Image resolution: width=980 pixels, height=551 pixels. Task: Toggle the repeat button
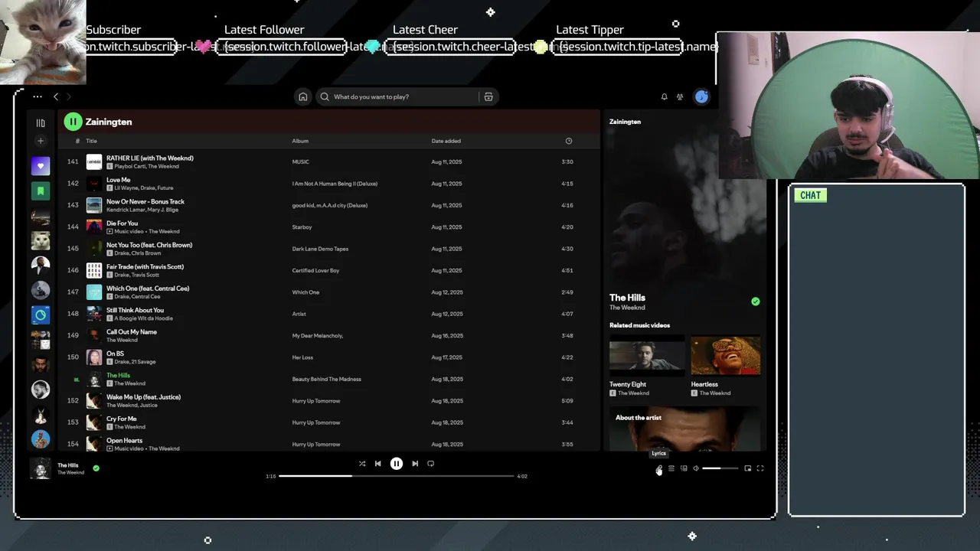430,463
